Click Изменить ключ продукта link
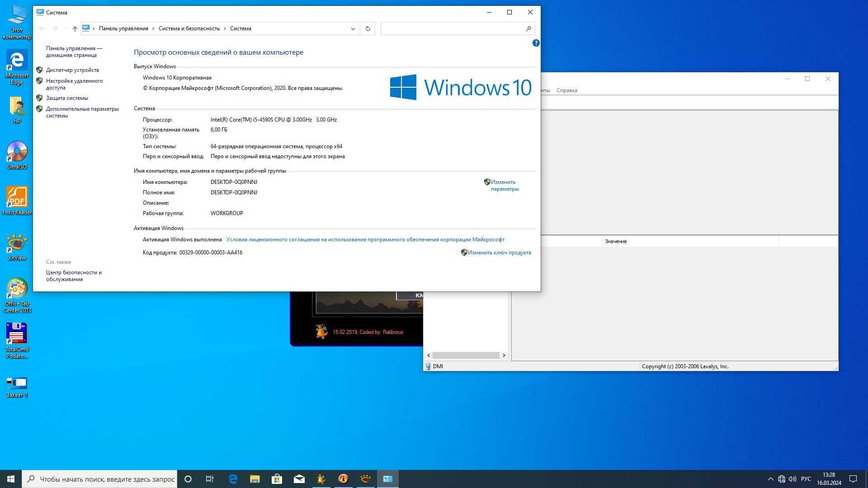868x488 pixels. [x=499, y=253]
